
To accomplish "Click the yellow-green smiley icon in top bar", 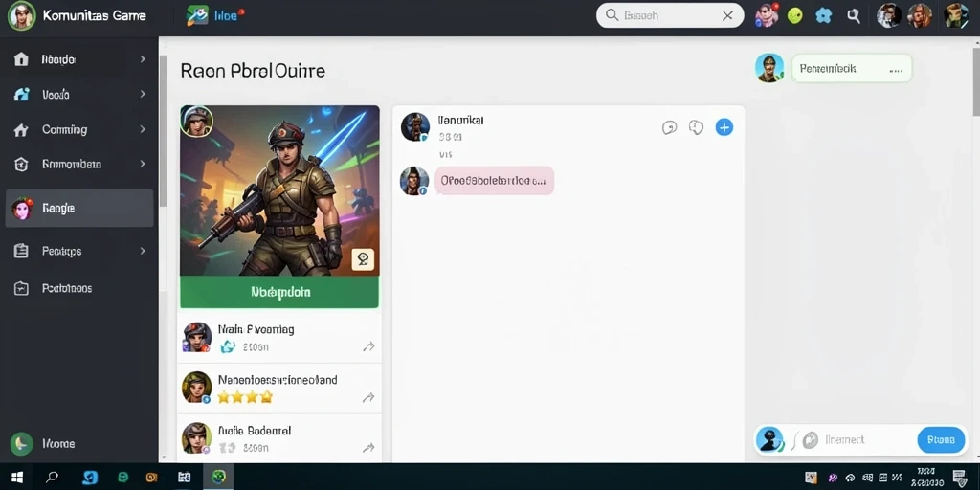I will [794, 15].
